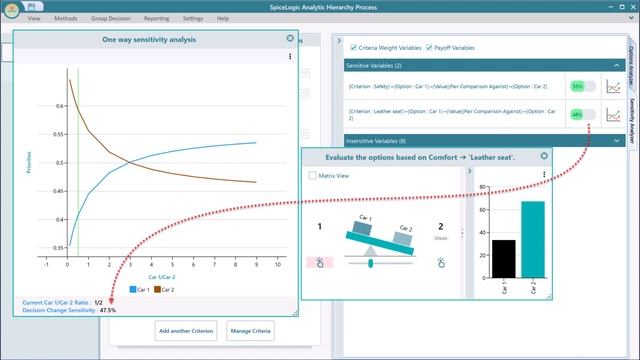Image resolution: width=640 pixels, height=360 pixels.
Task: Click the black Car 1 bar
Action: coord(504,259)
